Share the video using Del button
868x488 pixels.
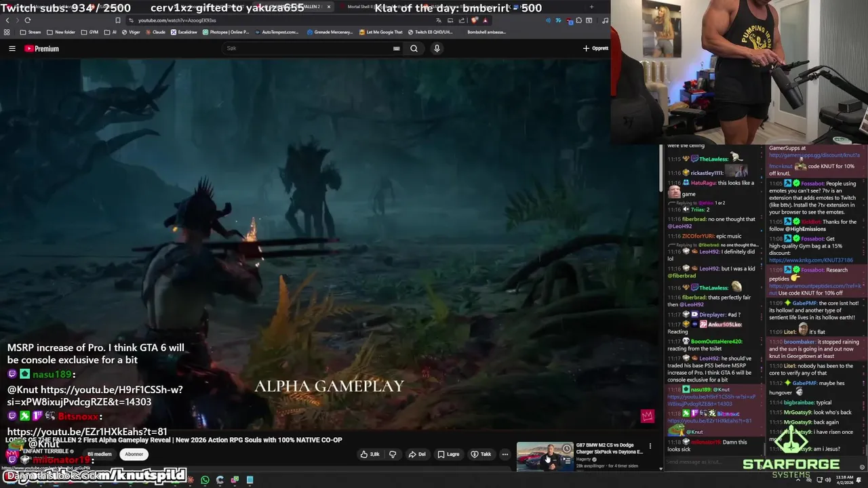[x=417, y=454]
